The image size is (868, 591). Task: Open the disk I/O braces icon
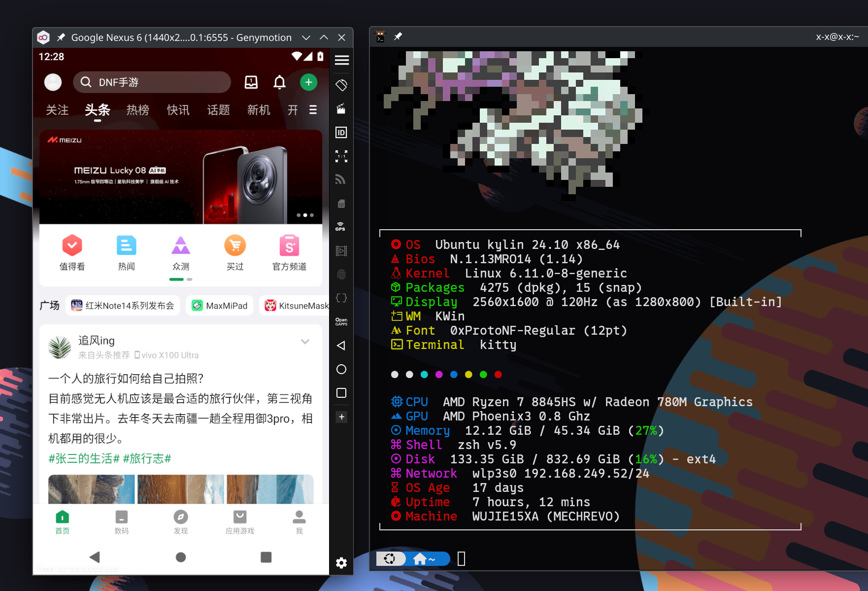click(341, 298)
